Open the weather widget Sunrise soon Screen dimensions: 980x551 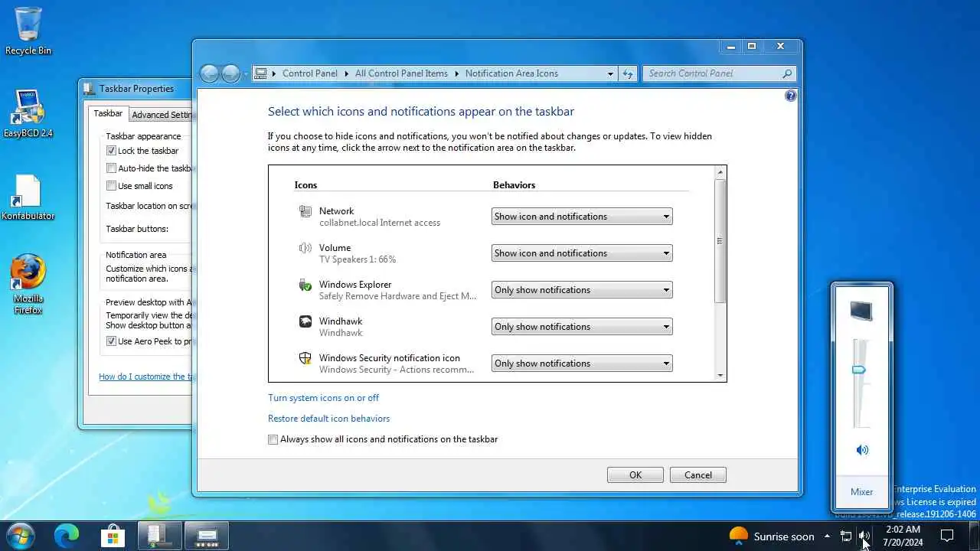[x=772, y=536]
